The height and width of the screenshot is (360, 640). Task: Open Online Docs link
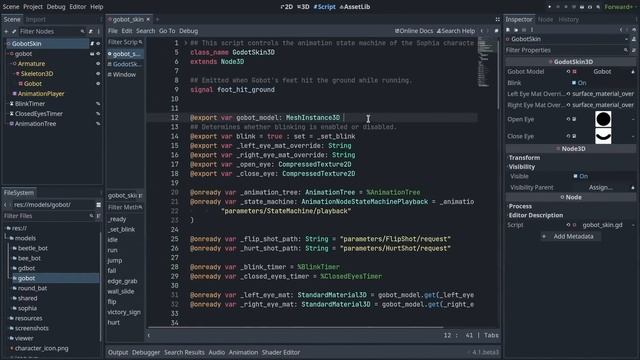[414, 31]
